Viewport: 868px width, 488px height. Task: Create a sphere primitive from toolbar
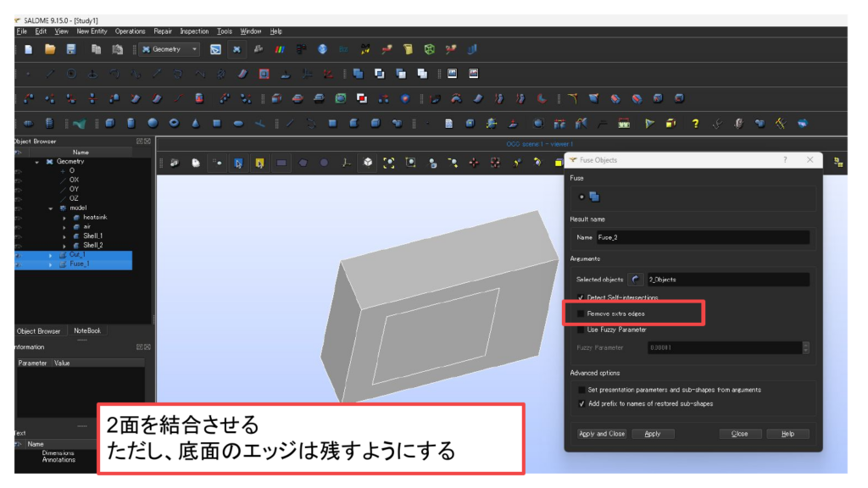153,123
